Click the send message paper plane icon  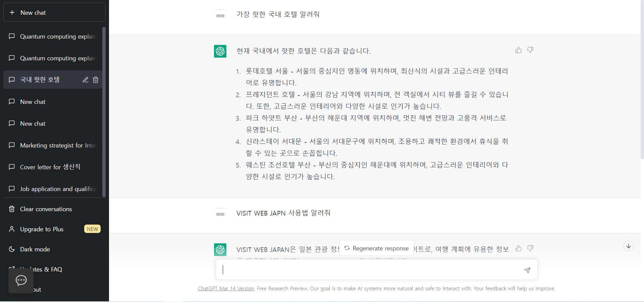(x=527, y=270)
